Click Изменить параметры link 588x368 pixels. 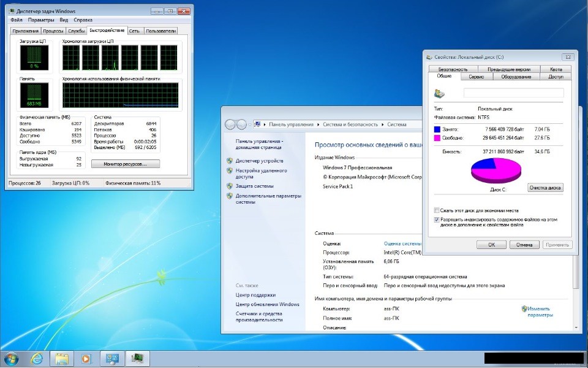point(540,312)
